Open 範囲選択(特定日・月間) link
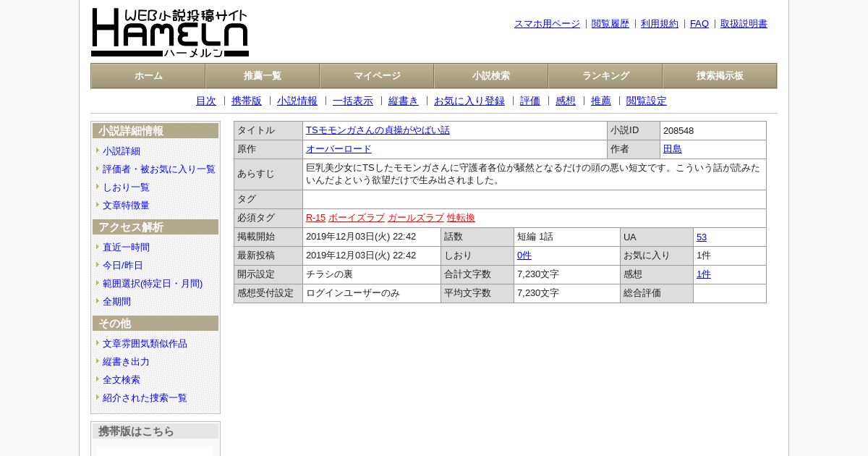 (x=153, y=284)
